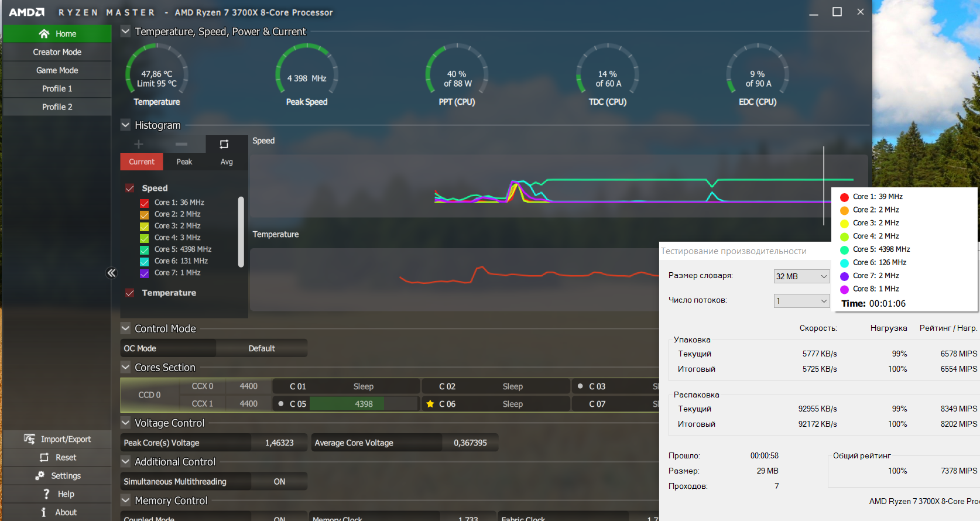Select Profile 1
980x521 pixels.
coord(57,88)
